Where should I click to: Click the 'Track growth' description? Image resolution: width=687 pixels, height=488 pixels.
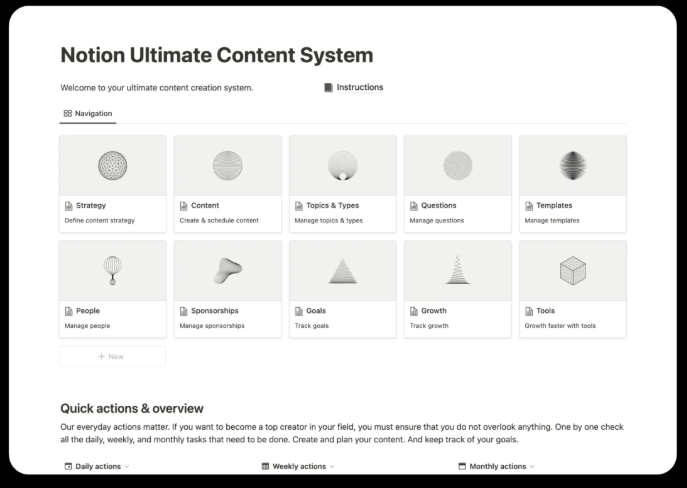(429, 325)
